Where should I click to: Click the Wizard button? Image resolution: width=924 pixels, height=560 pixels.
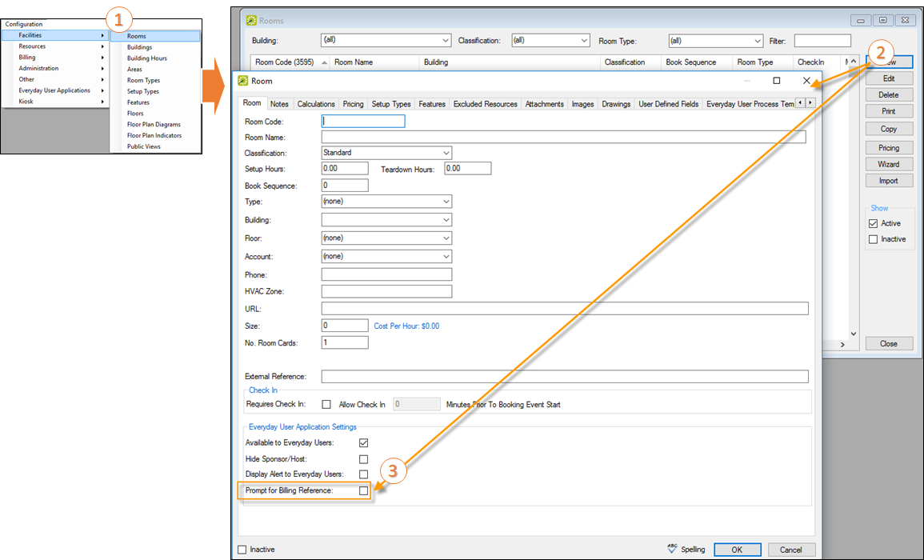(889, 164)
